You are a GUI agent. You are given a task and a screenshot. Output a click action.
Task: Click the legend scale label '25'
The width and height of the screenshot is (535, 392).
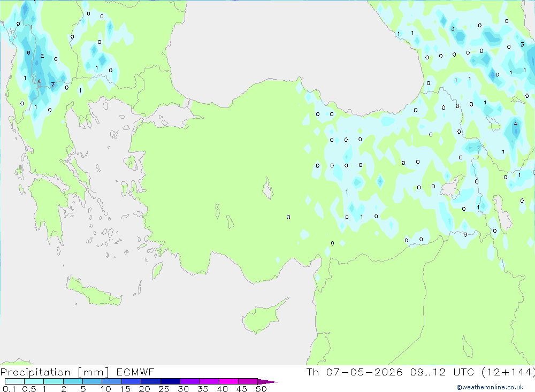coord(164,389)
